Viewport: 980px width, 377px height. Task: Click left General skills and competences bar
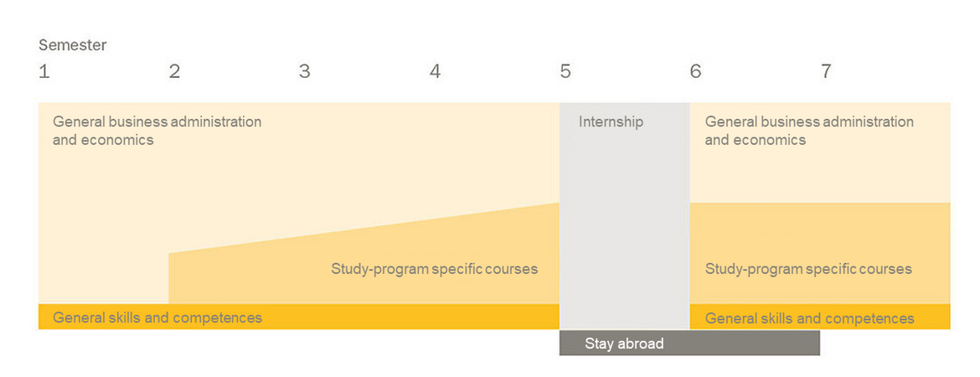pyautogui.click(x=299, y=317)
